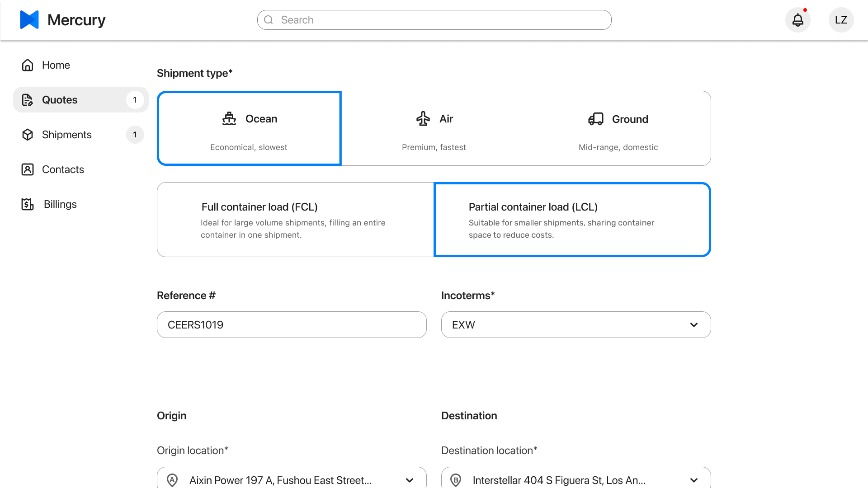Choose Full container load (FCL)
The height and width of the screenshot is (488, 868).
pyautogui.click(x=295, y=220)
